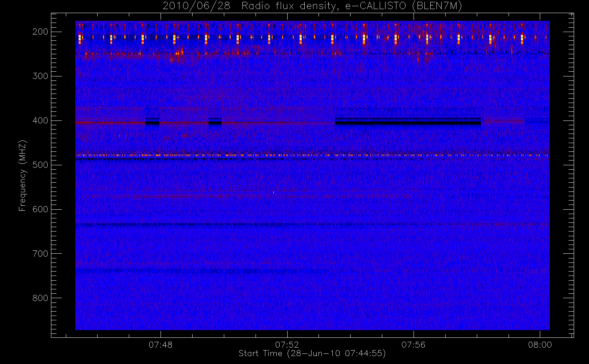Click the 800 frequency tick label

[40, 298]
